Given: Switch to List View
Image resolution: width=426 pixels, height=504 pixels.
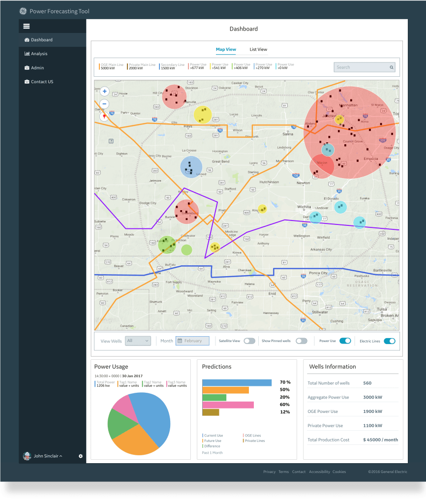Looking at the screenshot, I should coord(258,49).
